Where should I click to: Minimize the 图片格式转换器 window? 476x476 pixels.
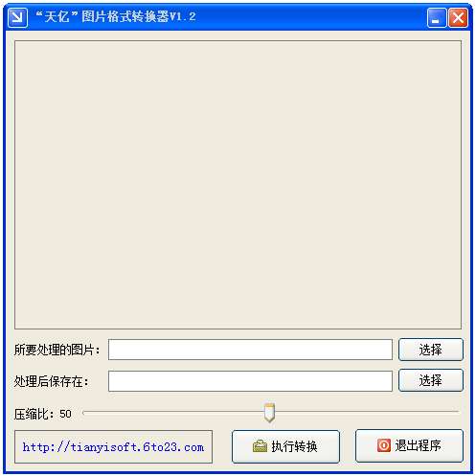pos(437,17)
